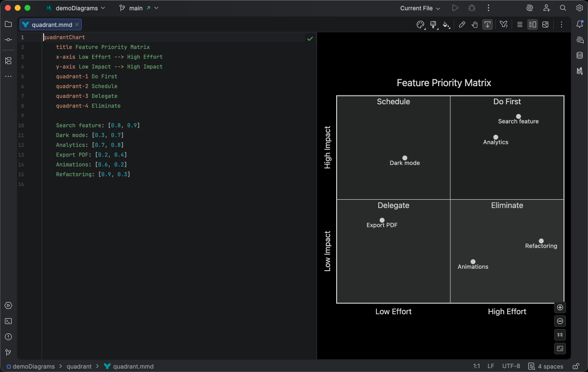Zoom in on the diagram preview
Image resolution: width=588 pixels, height=372 pixels.
[x=561, y=307]
